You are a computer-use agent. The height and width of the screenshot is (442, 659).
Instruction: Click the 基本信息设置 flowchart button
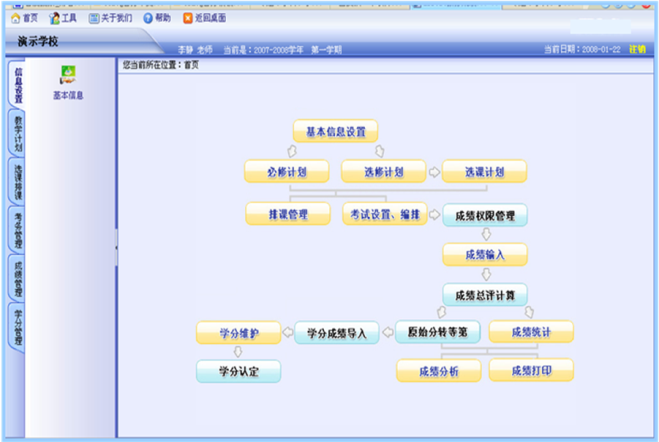click(x=335, y=132)
